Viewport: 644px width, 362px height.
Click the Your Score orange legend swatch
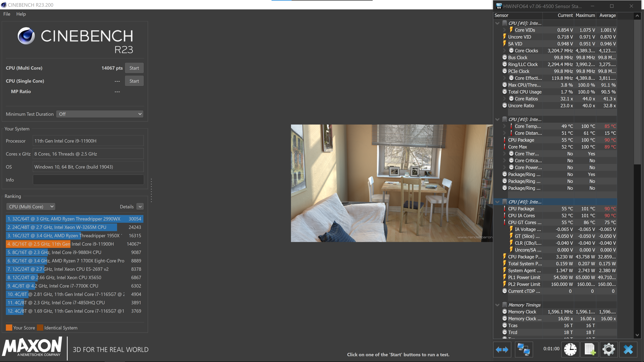(9, 327)
